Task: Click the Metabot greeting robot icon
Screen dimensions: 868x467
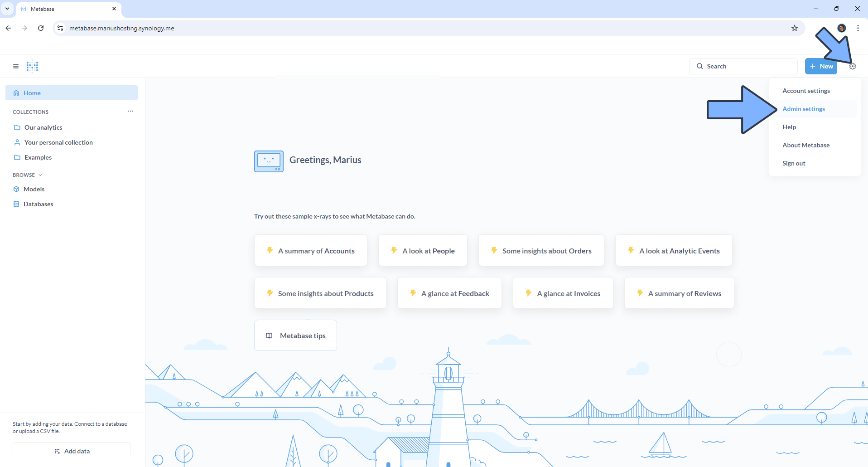Action: 269,161
